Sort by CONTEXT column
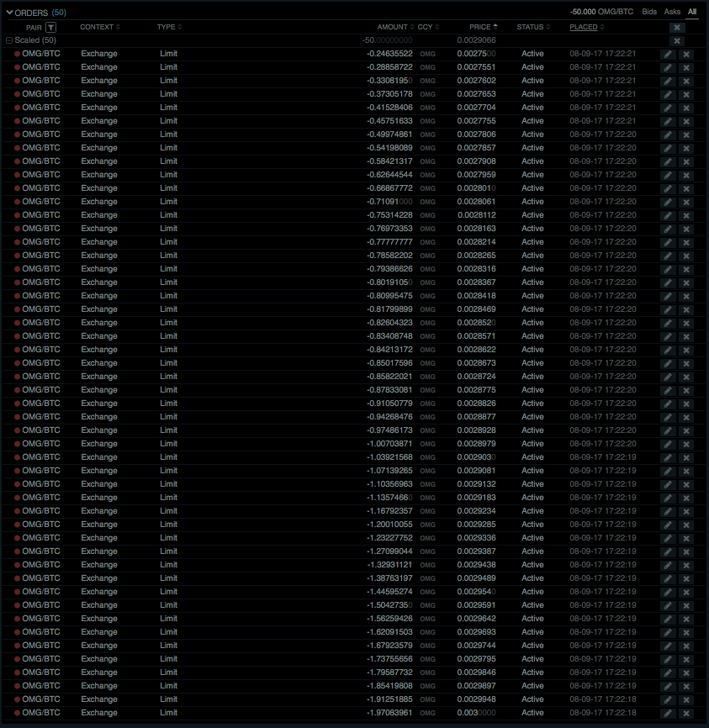 [x=99, y=27]
